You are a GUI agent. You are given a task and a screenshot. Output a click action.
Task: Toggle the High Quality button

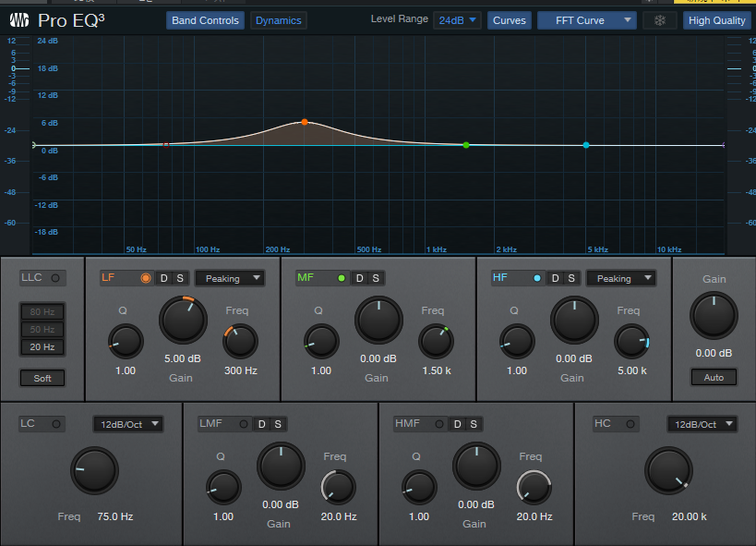pyautogui.click(x=716, y=20)
